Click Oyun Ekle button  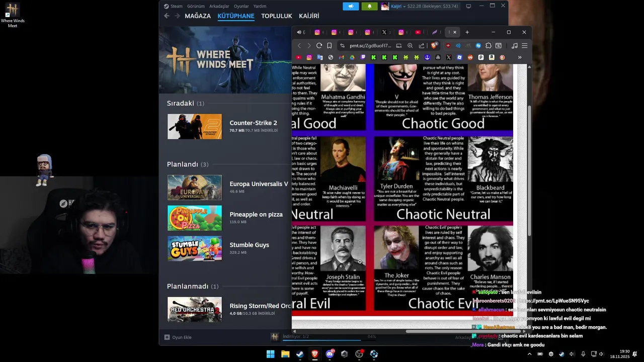[x=178, y=337]
